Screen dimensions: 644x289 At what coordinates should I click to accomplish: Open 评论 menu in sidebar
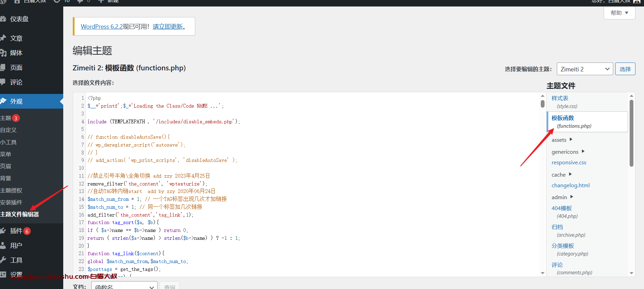(x=16, y=82)
